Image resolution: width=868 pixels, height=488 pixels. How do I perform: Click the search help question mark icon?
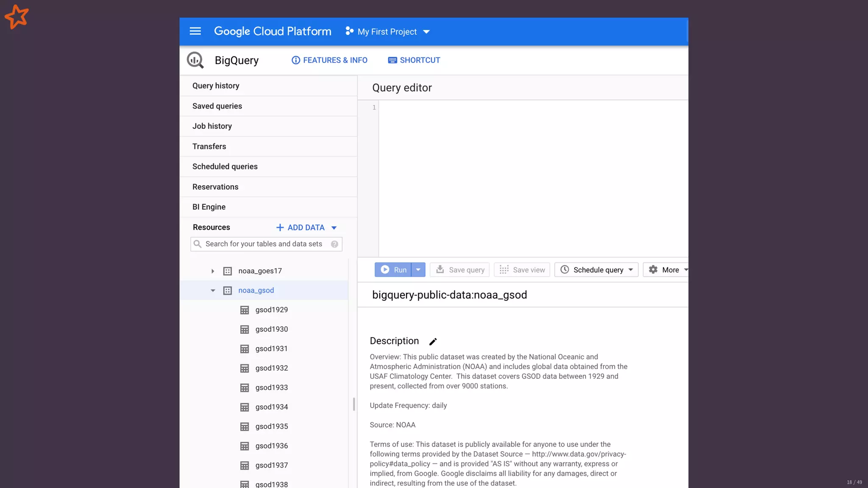click(x=334, y=244)
